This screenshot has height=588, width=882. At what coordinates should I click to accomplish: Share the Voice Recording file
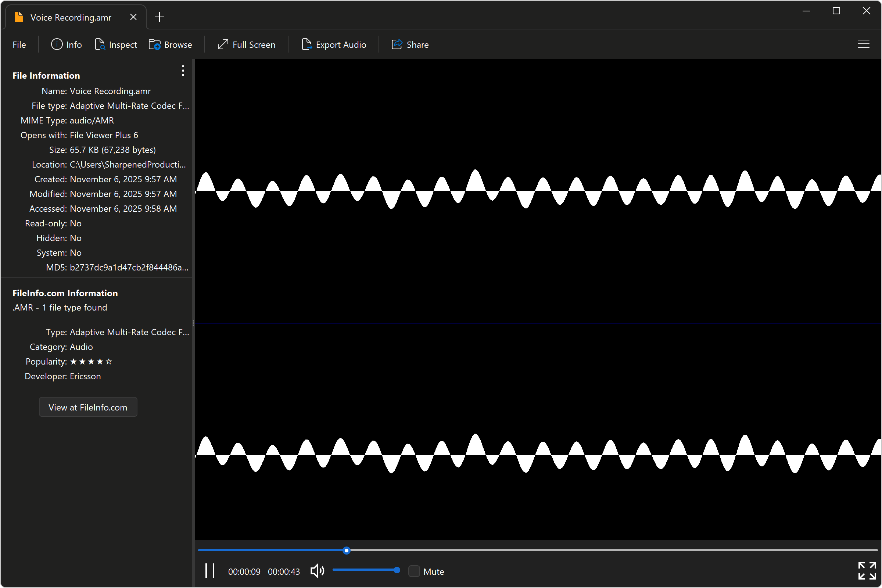410,44
